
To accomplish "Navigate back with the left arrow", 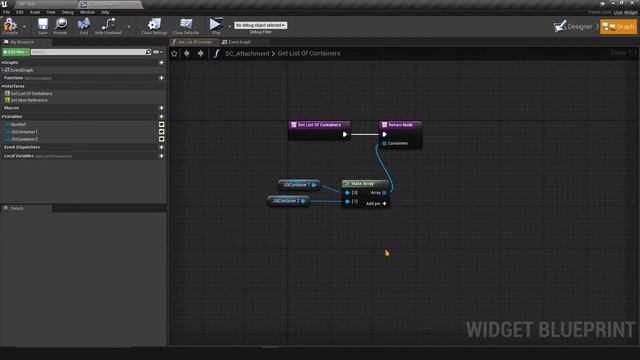I will coord(187,53).
